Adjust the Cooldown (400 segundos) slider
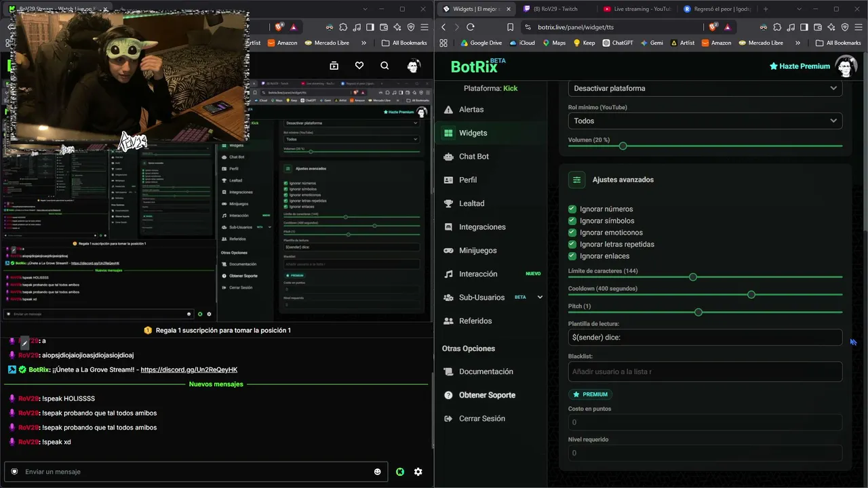The width and height of the screenshot is (868, 488). pyautogui.click(x=705, y=294)
